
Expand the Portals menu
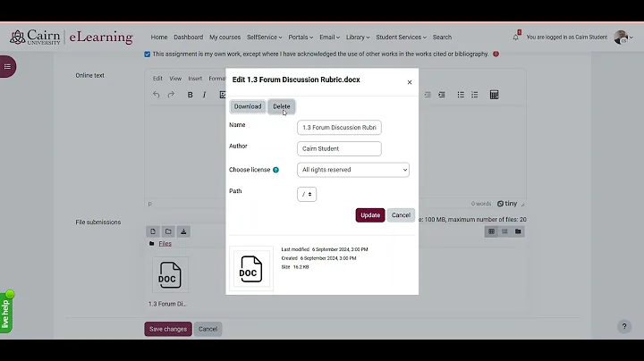click(x=301, y=37)
